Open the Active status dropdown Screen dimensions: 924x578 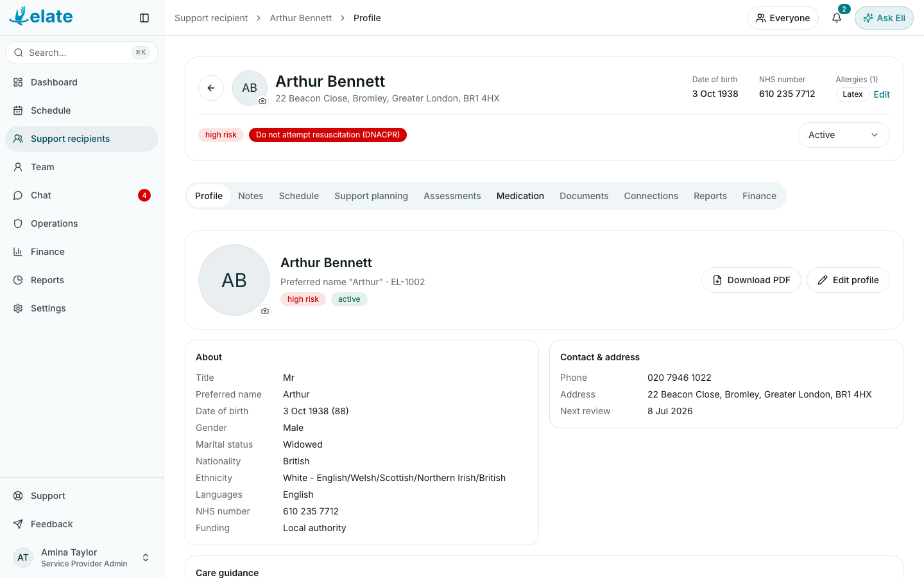[843, 135]
